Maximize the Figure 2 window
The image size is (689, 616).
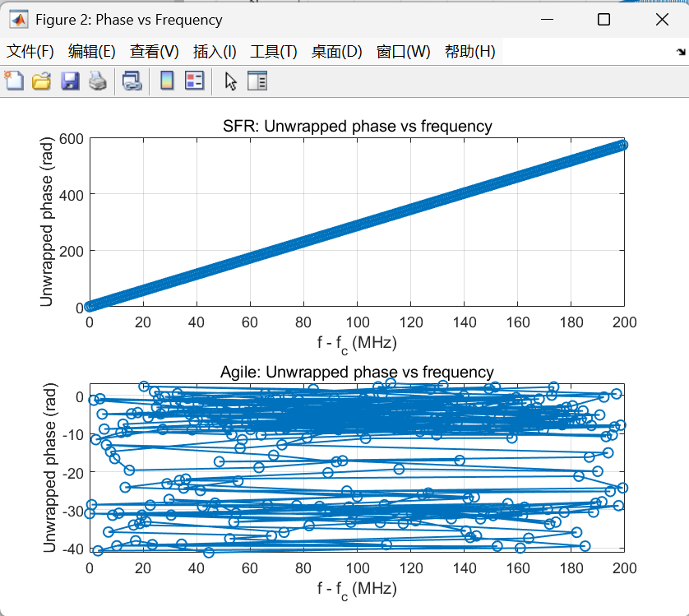[x=603, y=20]
